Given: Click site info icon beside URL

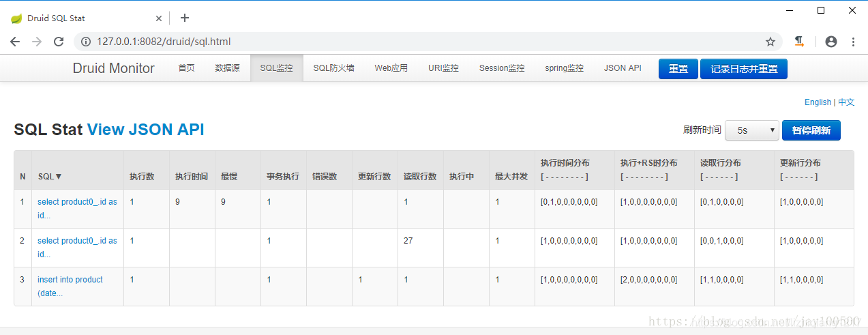Looking at the screenshot, I should tap(86, 42).
